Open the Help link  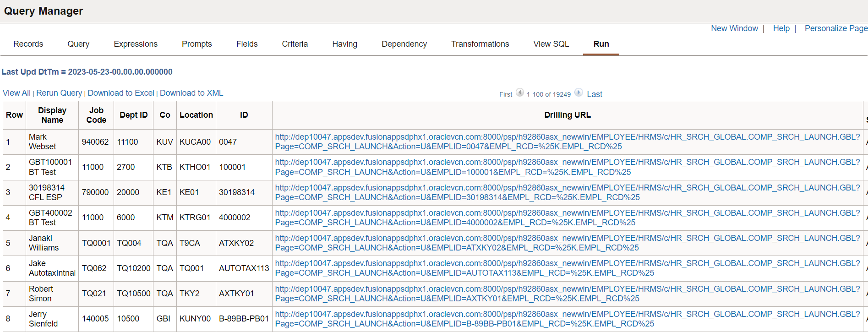[781, 28]
